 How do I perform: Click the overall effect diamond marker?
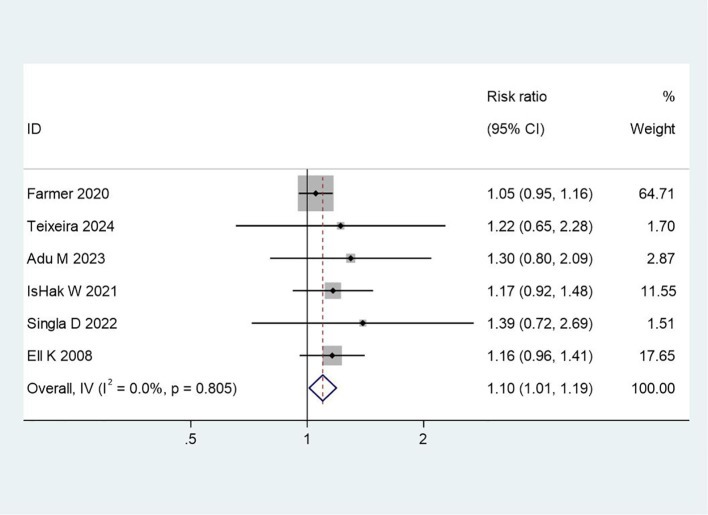point(323,388)
